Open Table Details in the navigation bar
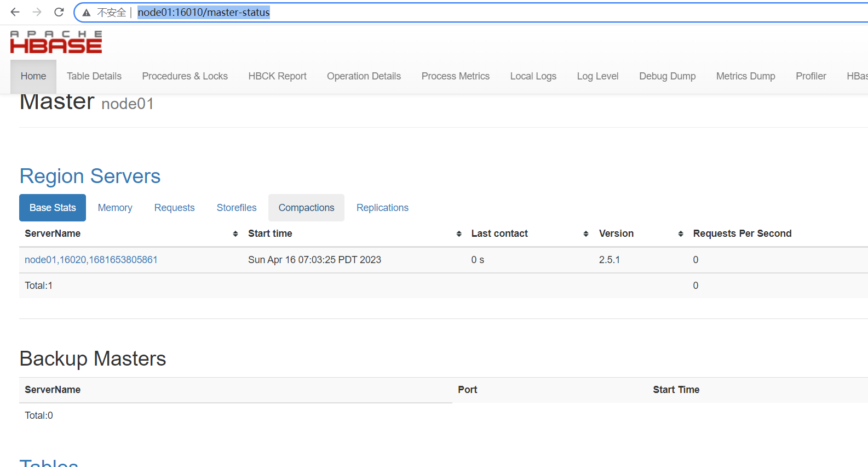This screenshot has width=868, height=467. point(94,76)
